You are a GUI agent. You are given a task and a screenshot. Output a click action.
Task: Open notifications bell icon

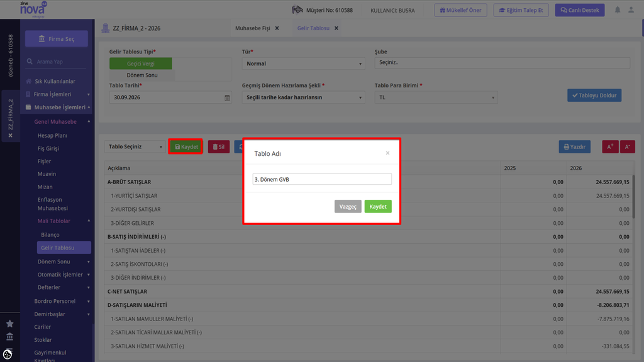(618, 10)
